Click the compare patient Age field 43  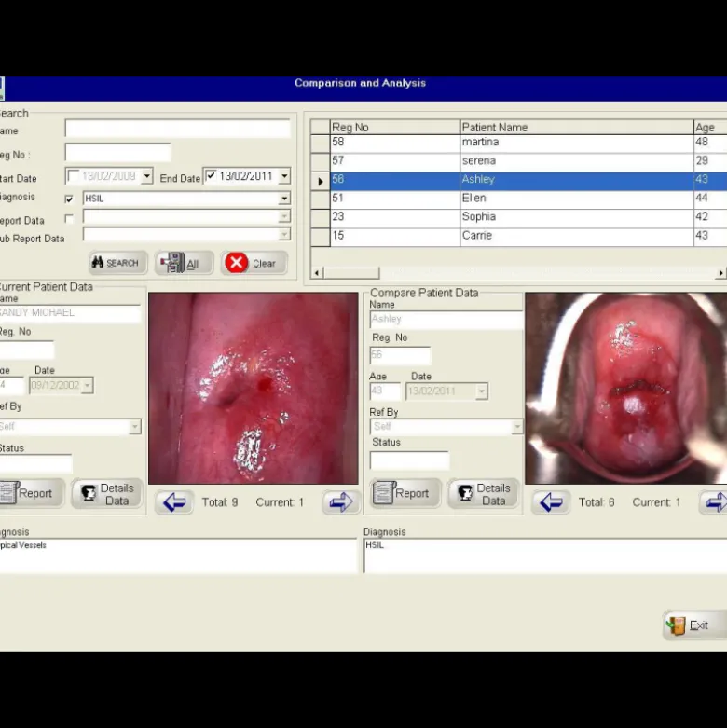coord(385,391)
